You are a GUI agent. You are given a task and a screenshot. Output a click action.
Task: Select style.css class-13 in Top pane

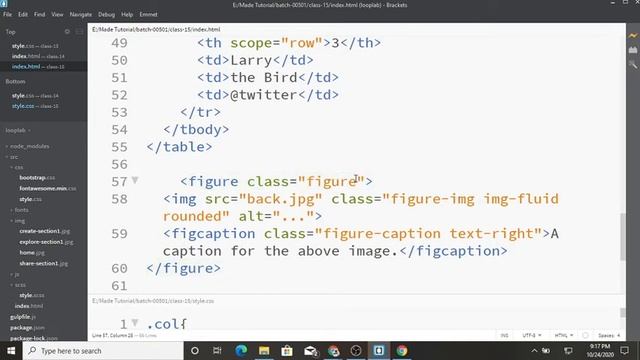35,46
